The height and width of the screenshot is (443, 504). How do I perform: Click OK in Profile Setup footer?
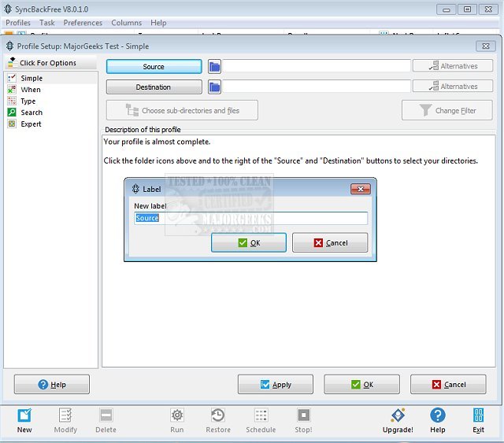(362, 385)
